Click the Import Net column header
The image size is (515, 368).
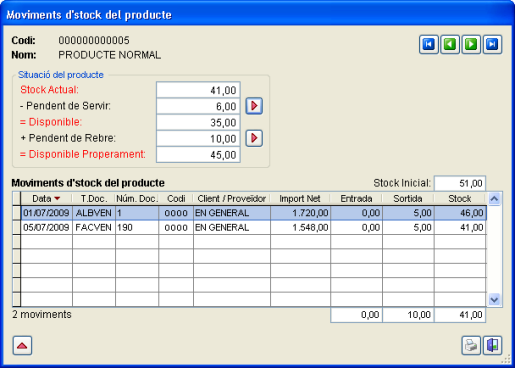point(300,199)
